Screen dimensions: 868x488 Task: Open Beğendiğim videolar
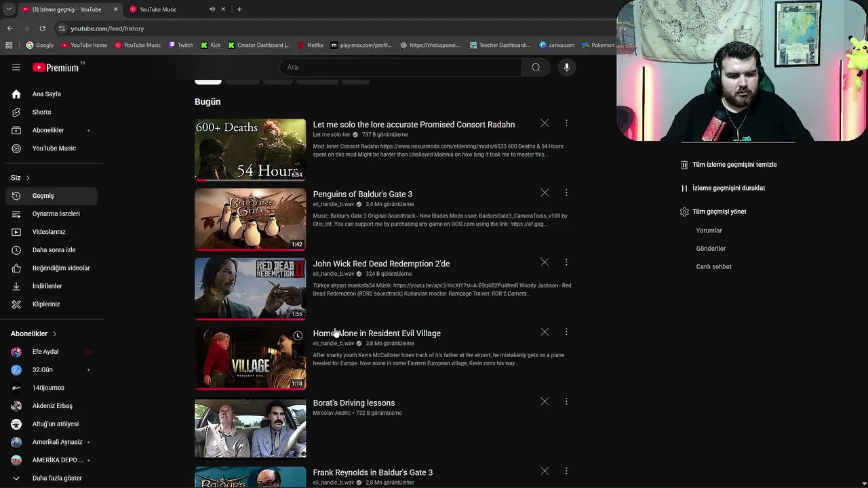coord(52,268)
